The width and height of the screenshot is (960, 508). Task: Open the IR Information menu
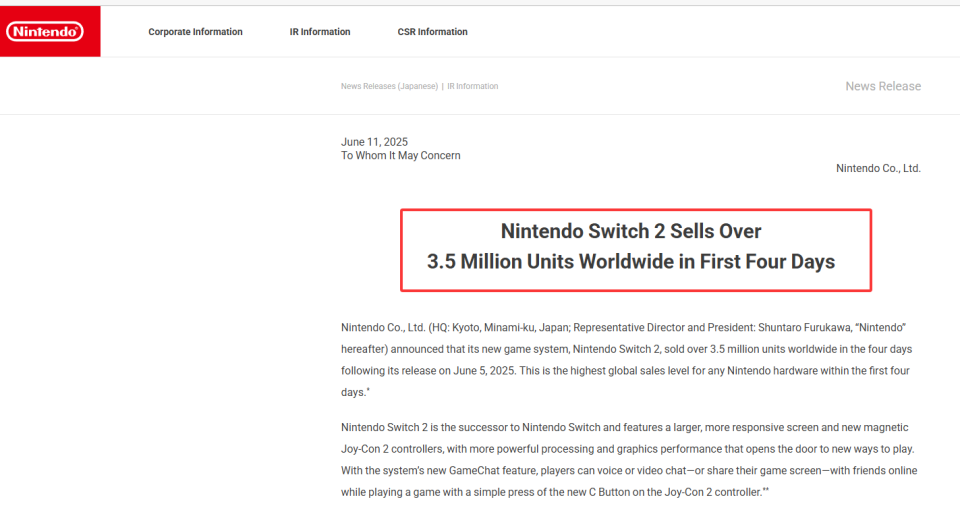click(320, 32)
